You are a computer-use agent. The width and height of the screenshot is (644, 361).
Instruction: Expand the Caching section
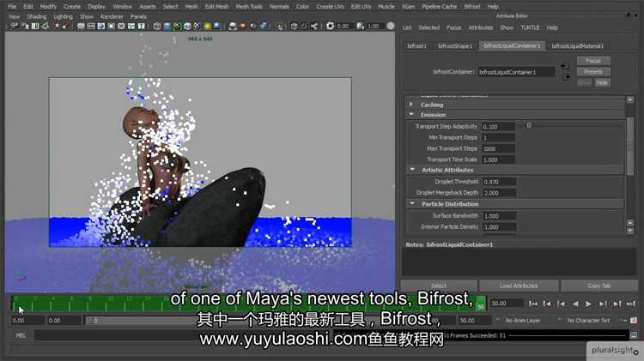pyautogui.click(x=411, y=105)
